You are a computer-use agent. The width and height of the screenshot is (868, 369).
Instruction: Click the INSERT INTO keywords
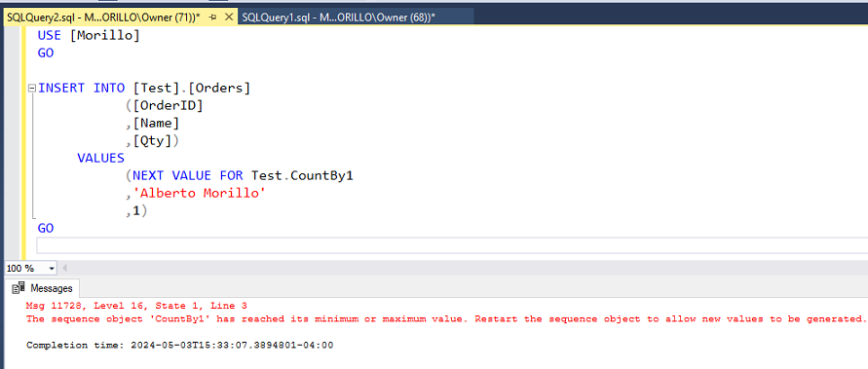tap(82, 88)
